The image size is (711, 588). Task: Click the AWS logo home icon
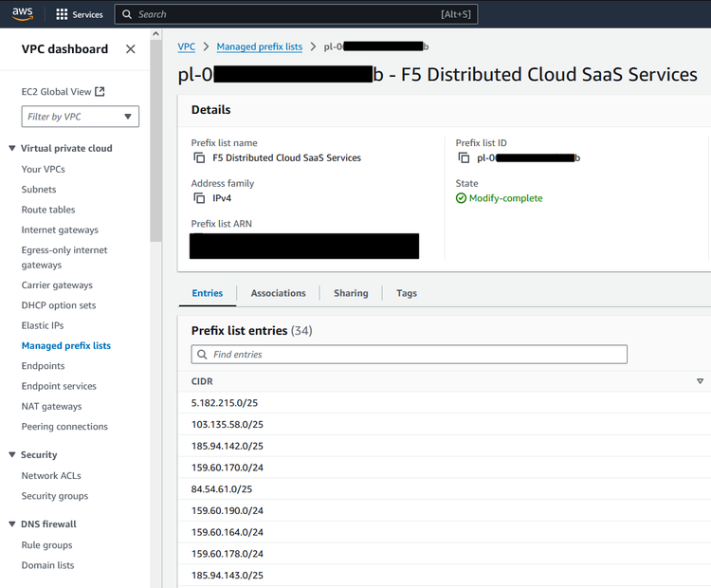[x=23, y=13]
